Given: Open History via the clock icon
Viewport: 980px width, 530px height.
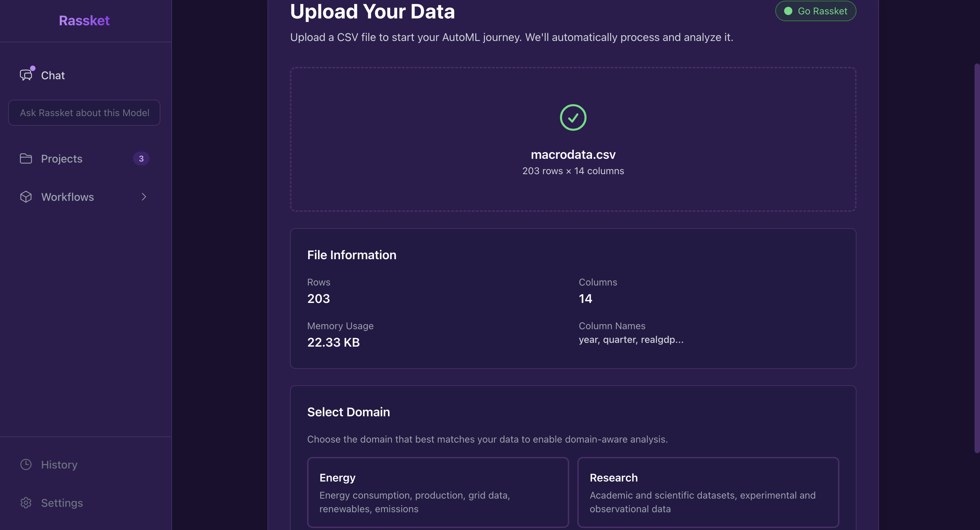Looking at the screenshot, I should pos(26,464).
